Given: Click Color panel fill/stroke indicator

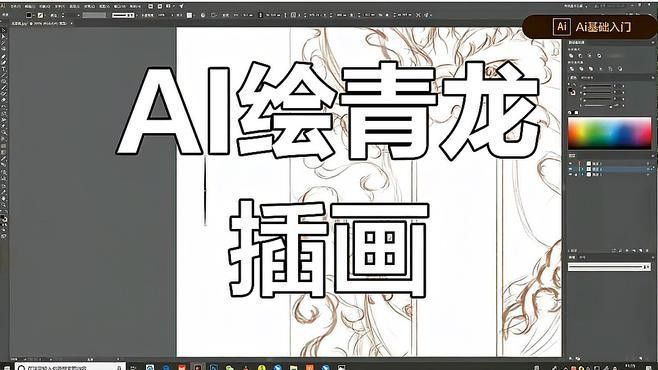Looking at the screenshot, I should coord(572,91).
